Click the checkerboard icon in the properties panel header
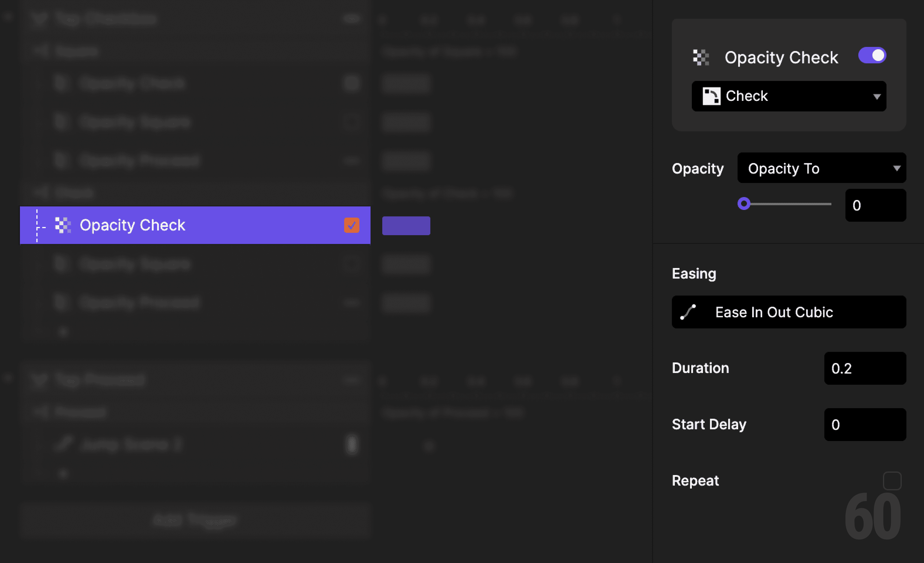Screen dimensions: 924x563 pyautogui.click(x=701, y=57)
